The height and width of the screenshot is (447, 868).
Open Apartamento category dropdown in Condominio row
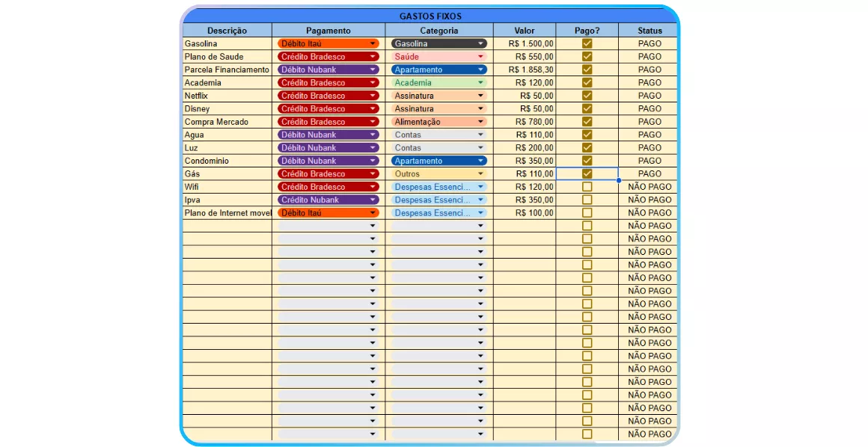click(x=480, y=161)
